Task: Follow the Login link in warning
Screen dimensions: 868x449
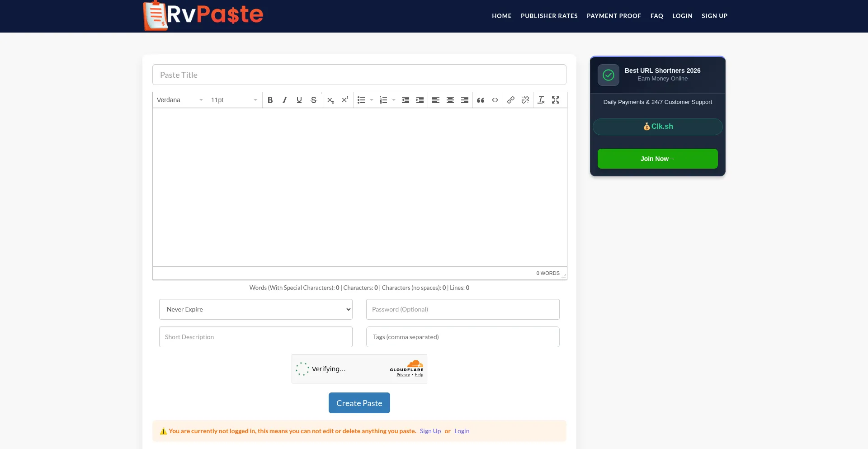Action: pos(462,431)
